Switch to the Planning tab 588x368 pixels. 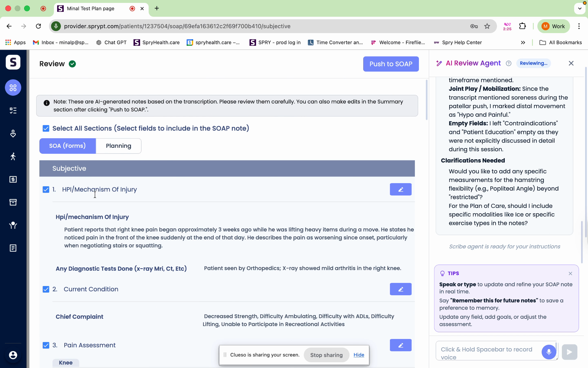tap(119, 146)
